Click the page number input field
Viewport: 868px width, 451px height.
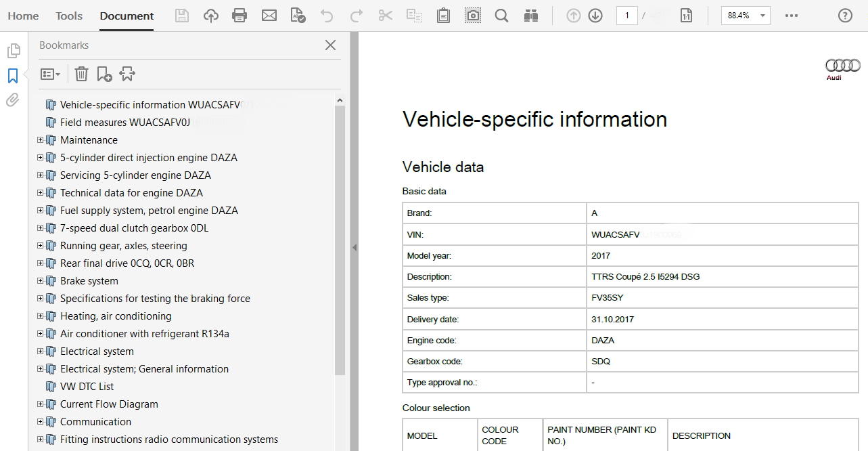626,16
